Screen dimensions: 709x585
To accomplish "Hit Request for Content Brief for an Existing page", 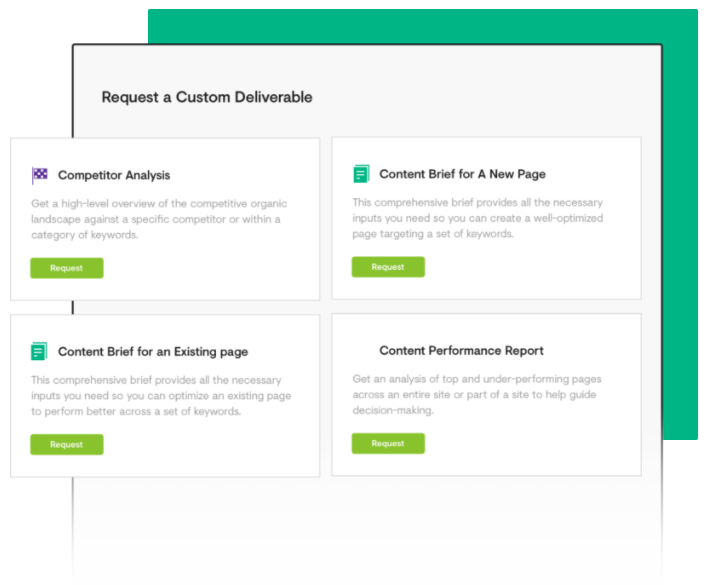I will (67, 444).
